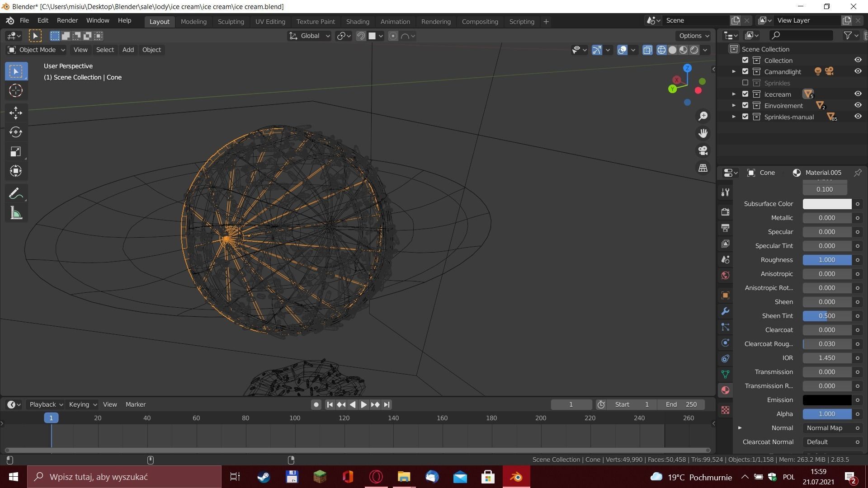Enable the Sprinkles collection checkbox
This screenshot has width=868, height=488.
[745, 83]
